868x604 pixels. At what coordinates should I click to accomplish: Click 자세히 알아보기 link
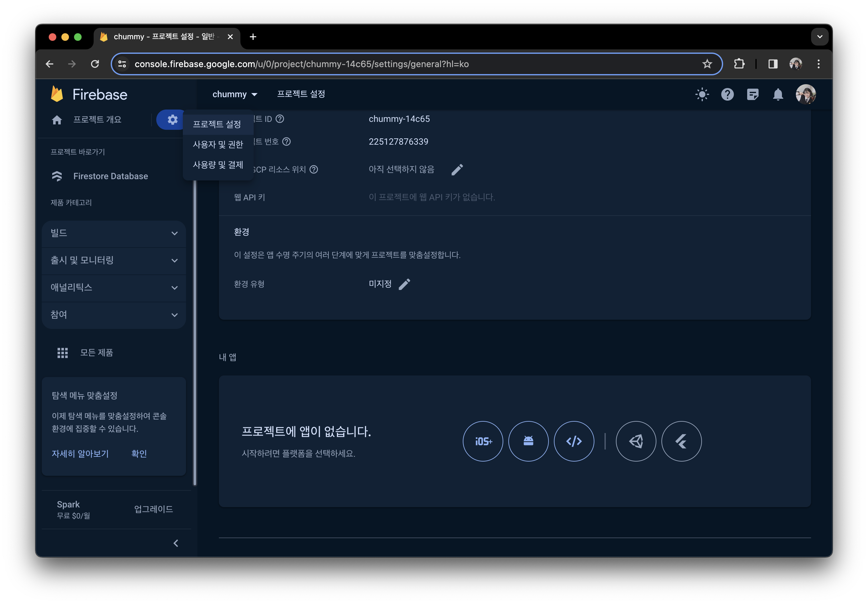(80, 454)
